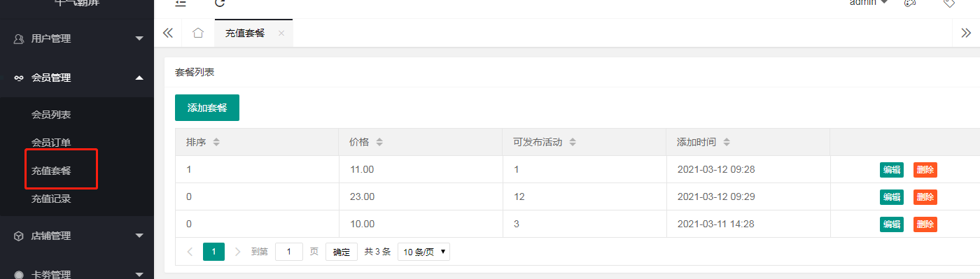Sort by 排序 column arrows
This screenshot has height=279, width=980.
point(216,142)
